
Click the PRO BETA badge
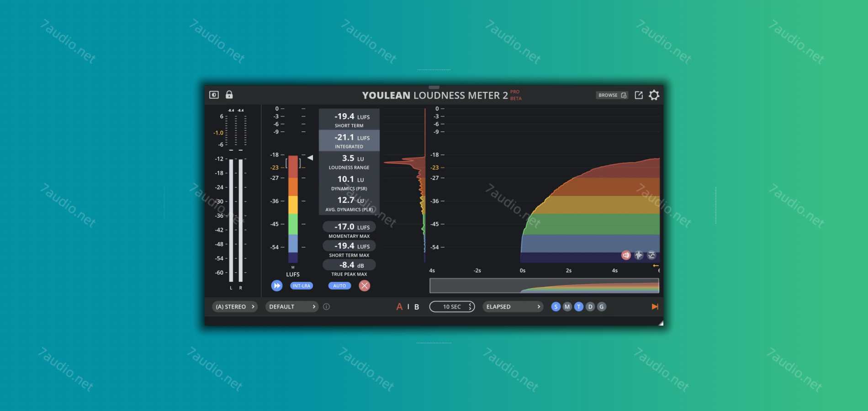pos(515,95)
